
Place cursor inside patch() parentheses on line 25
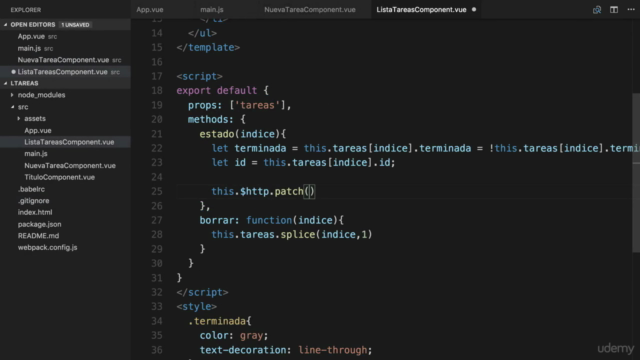pos(309,191)
